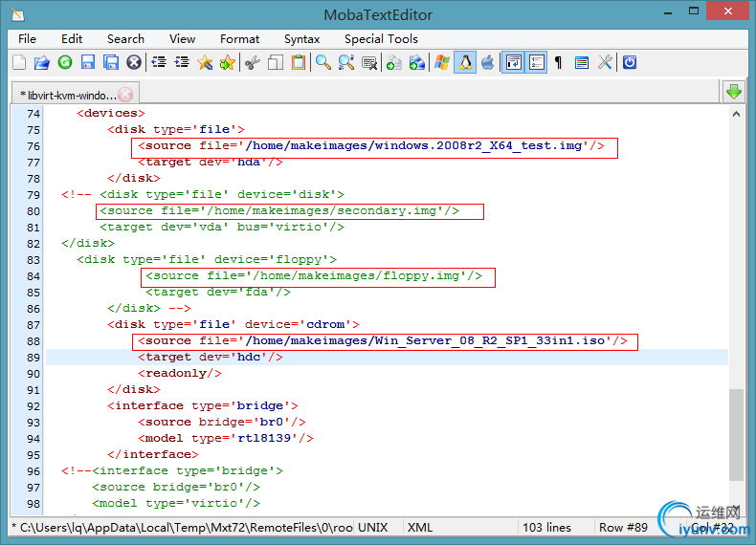Place cursor on the windows.2008r2_X64_test.img source line
Screen dimensions: 756x545
370,146
